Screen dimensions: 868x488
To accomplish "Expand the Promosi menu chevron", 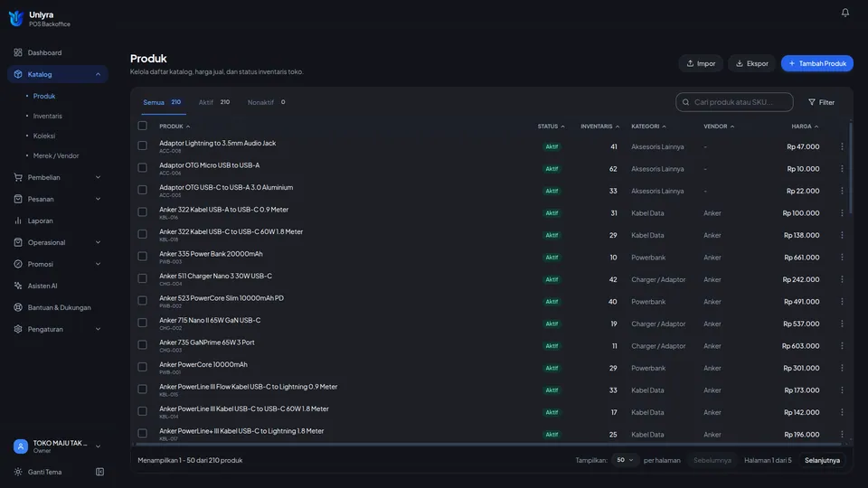I will (98, 264).
